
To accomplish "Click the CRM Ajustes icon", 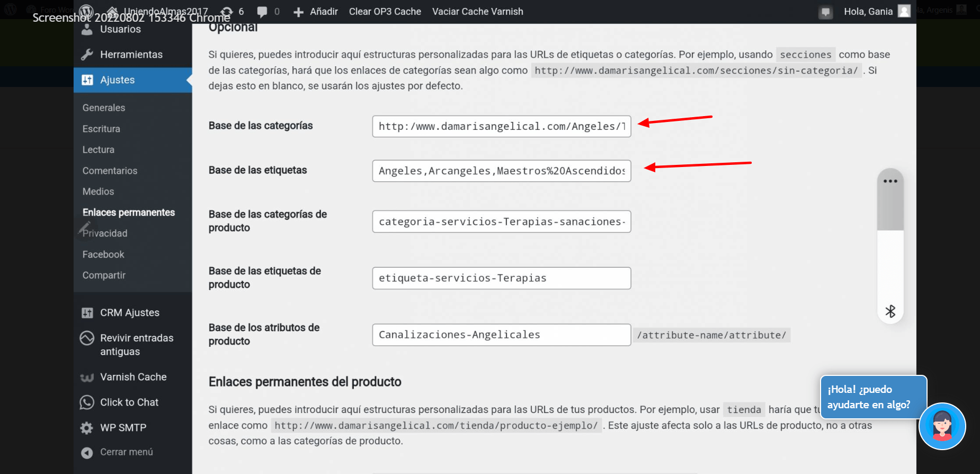I will (87, 313).
